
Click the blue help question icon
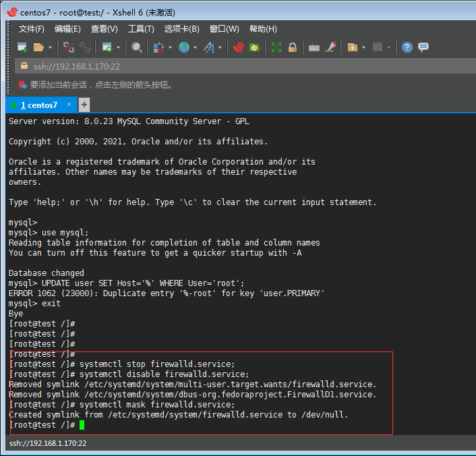click(407, 47)
